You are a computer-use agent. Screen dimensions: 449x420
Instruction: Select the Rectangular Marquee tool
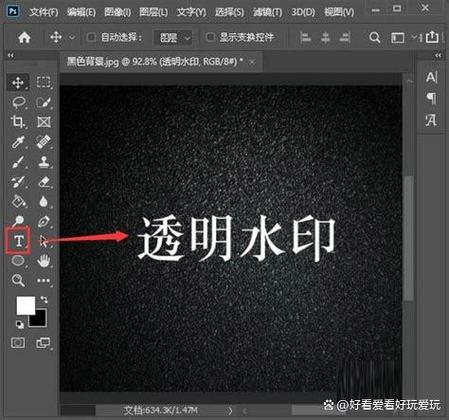[44, 82]
